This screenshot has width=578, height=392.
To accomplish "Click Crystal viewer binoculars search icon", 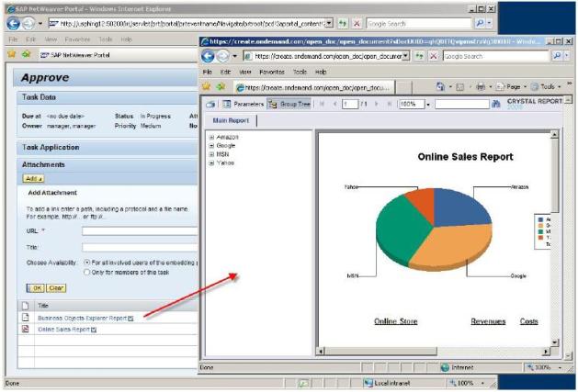I will [496, 105].
